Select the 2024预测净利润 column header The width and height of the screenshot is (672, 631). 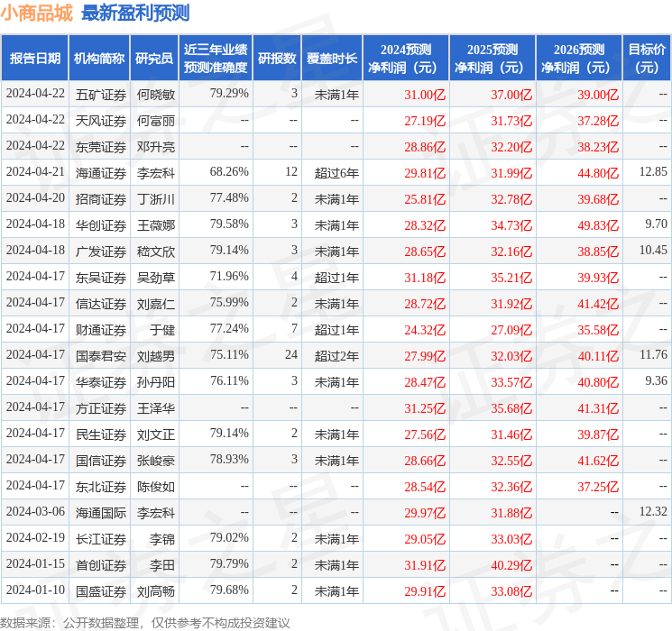pos(406,59)
